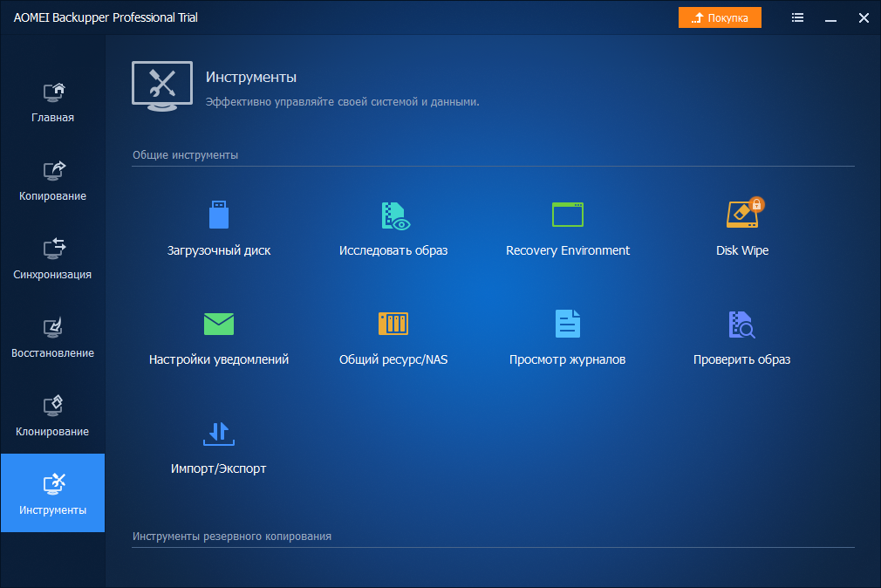Click the Проверить образ magnifier icon
Viewport: 881px width, 588px height.
[x=741, y=325]
